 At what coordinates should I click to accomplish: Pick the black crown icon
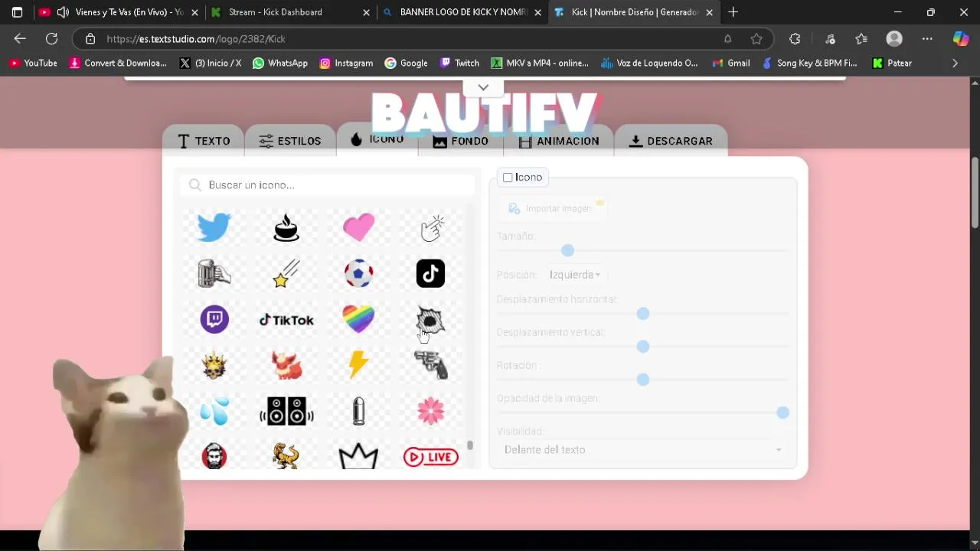358,457
